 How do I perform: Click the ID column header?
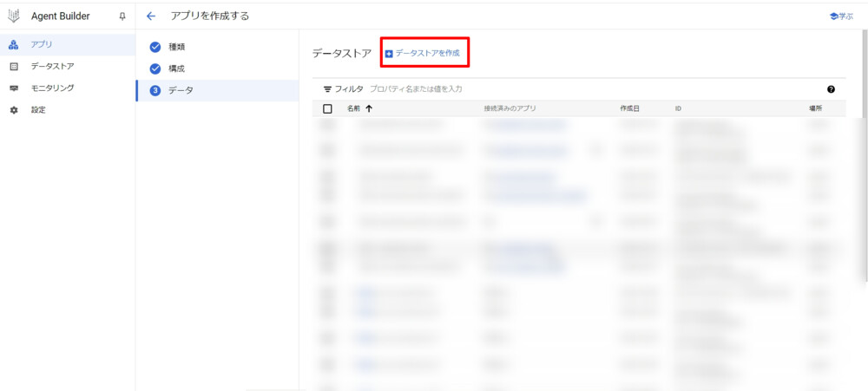coord(678,109)
